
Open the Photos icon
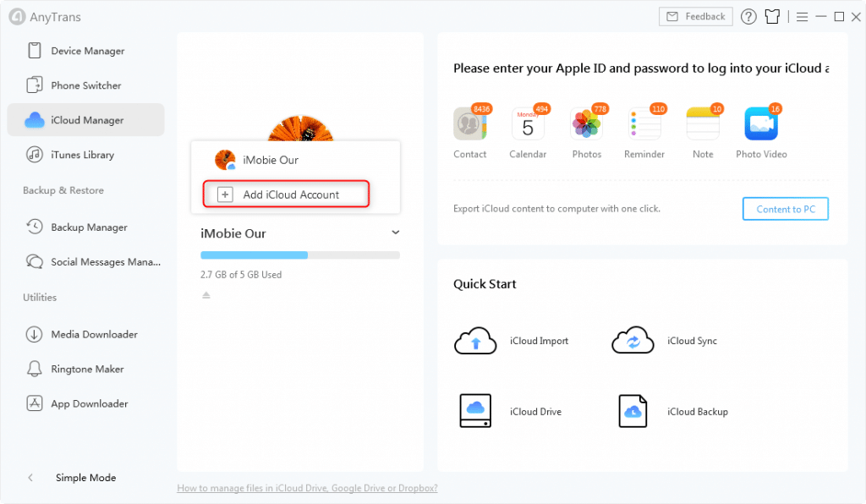pos(586,123)
